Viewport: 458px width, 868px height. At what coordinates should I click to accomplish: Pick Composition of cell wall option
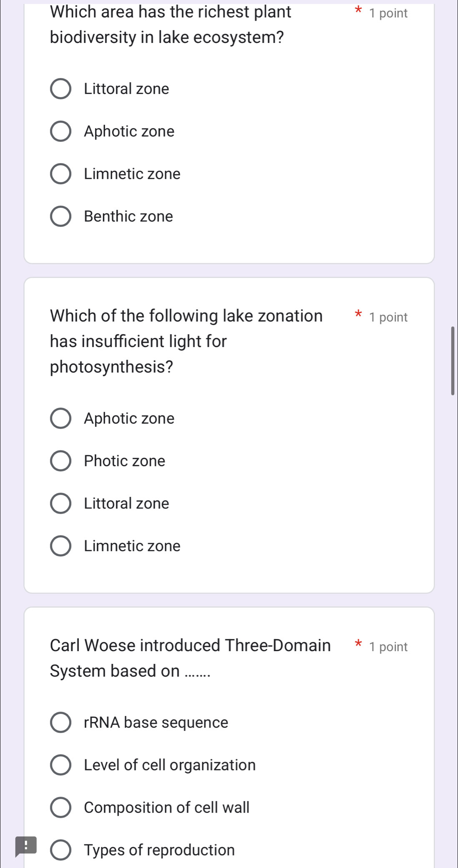coord(60,808)
